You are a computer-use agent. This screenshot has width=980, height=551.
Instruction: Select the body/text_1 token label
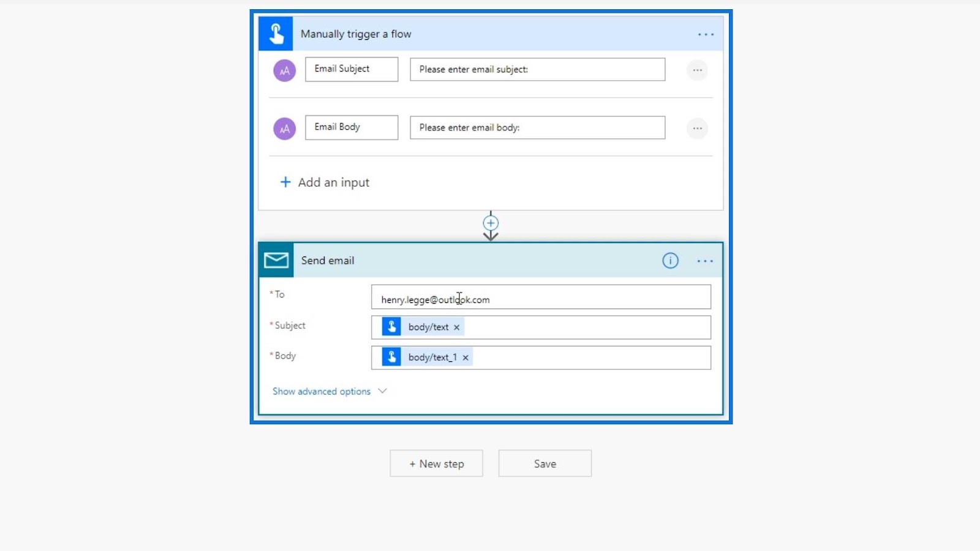pos(432,357)
